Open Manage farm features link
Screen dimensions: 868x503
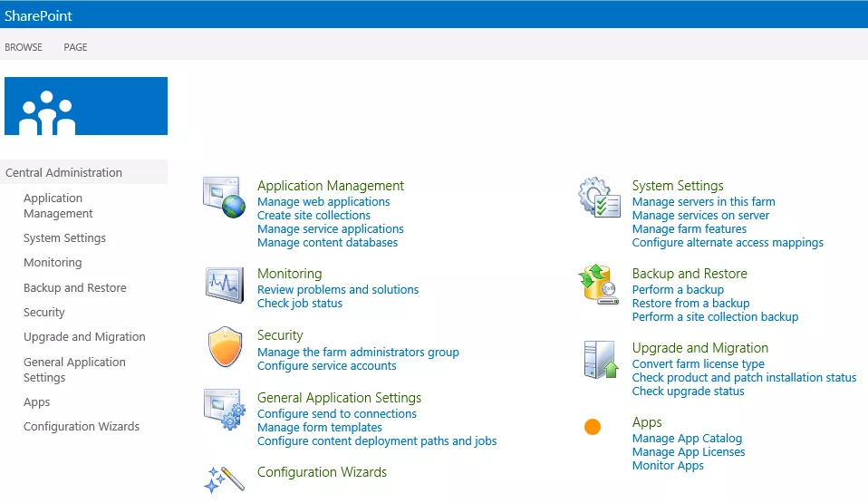[690, 228]
